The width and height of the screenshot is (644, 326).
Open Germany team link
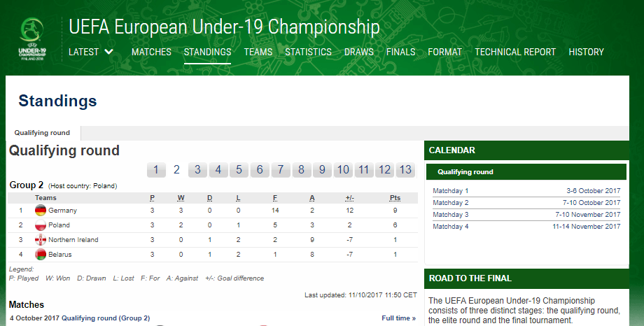click(x=62, y=211)
